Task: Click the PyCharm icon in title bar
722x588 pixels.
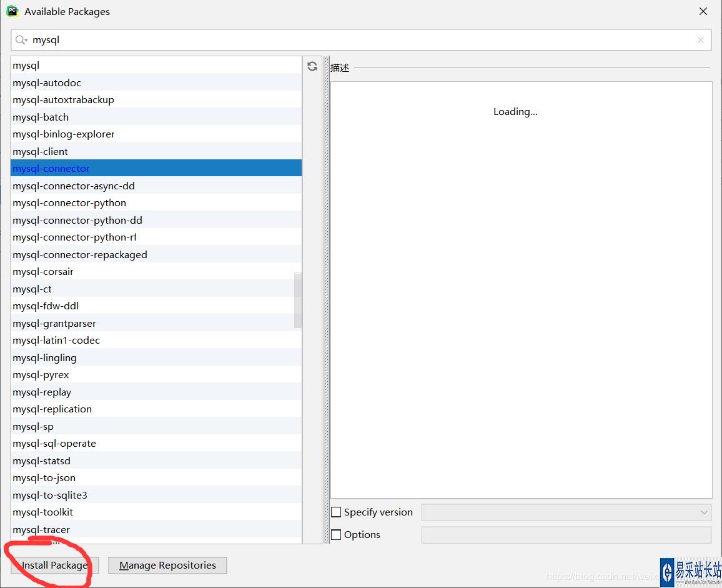Action: [12, 11]
